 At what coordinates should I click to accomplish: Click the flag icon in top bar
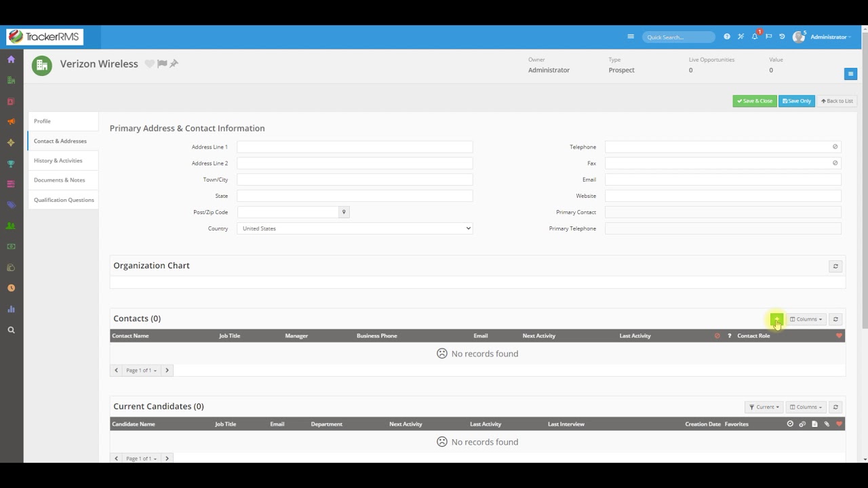tap(768, 37)
